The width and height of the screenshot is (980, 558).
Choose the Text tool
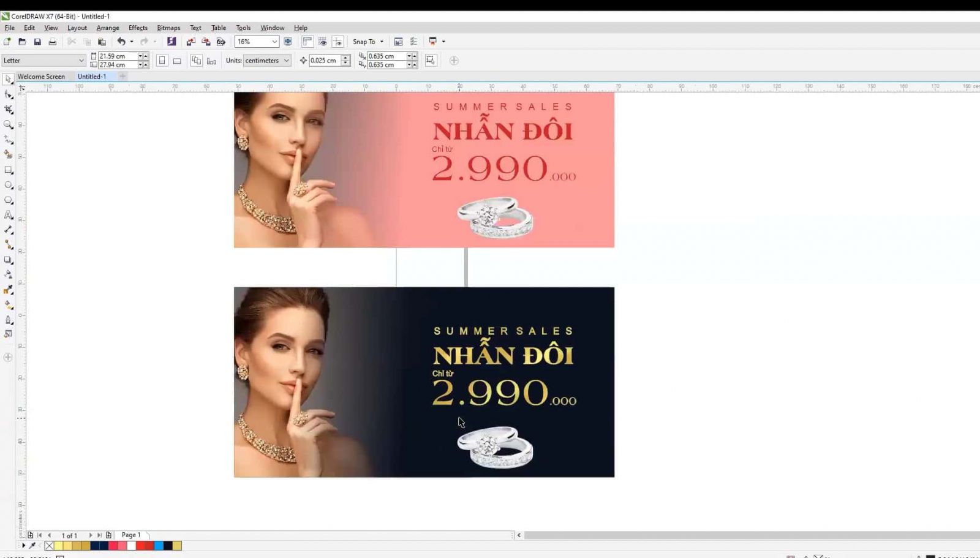click(x=8, y=214)
